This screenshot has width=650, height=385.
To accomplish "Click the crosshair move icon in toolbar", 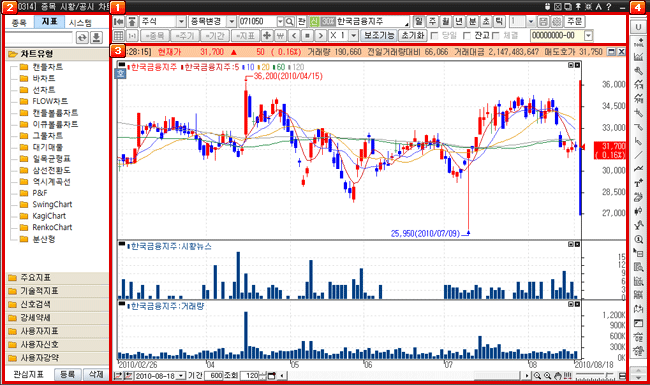I will coord(267,36).
